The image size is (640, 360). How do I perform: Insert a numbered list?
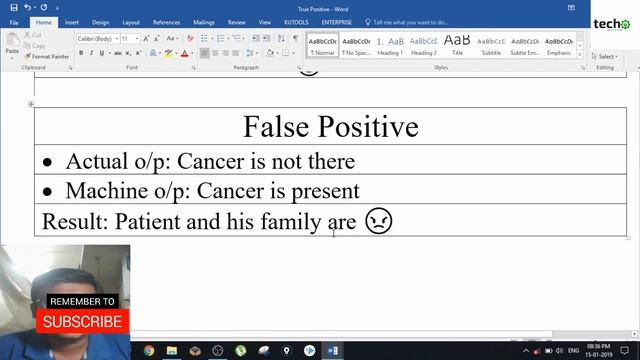tap(220, 38)
